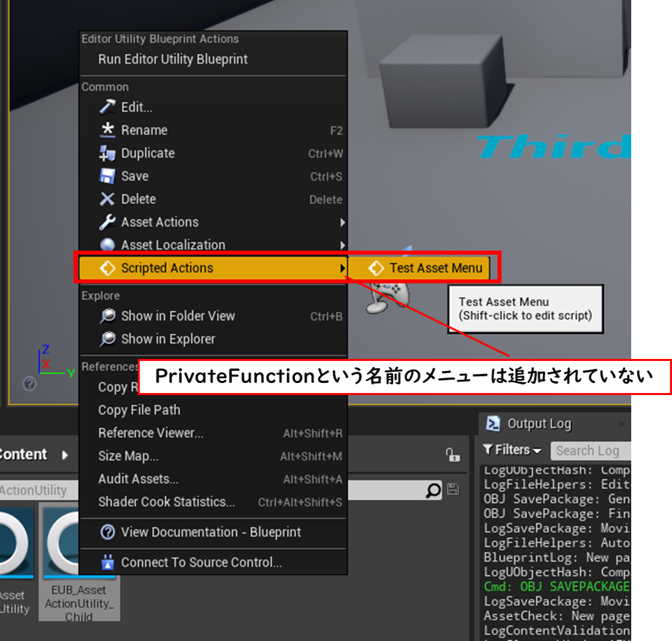
Task: Click the Output Log terminal icon
Action: [x=493, y=423]
